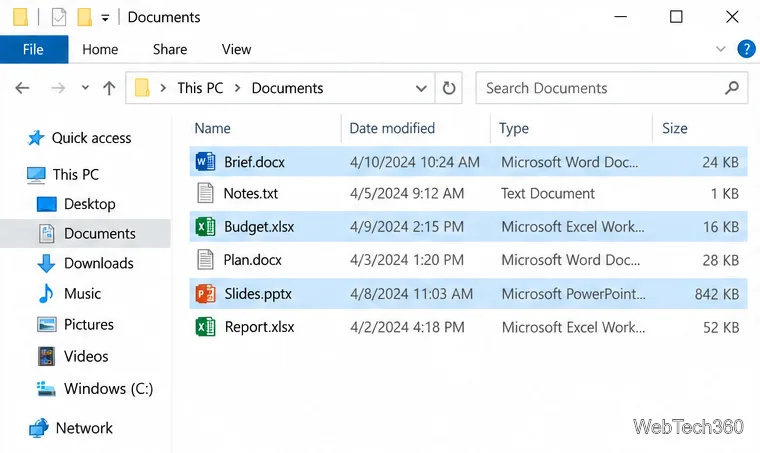Click the 842 KB size value

717,294
